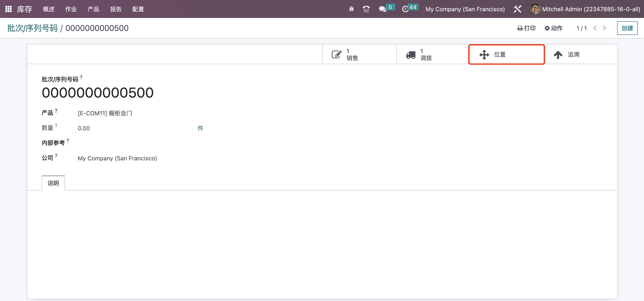644x301 pixels.
Task: Open the 调拨 transfers smart button
Action: 433,54
